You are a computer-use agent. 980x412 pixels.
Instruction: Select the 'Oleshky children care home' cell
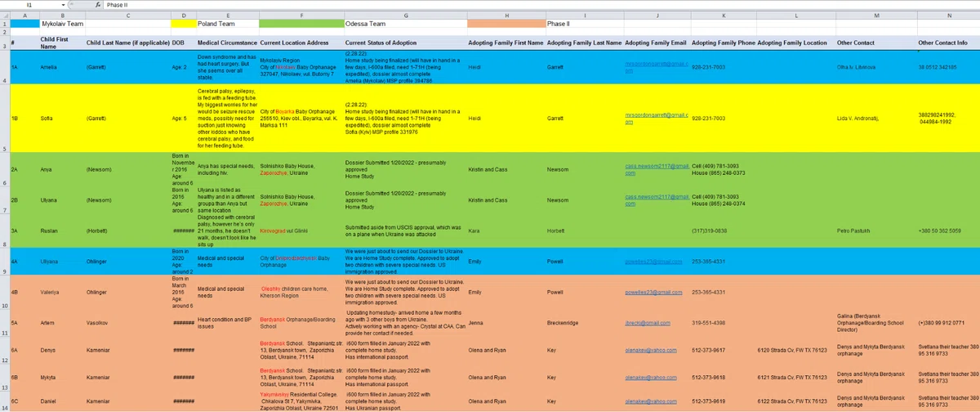pyautogui.click(x=301, y=292)
